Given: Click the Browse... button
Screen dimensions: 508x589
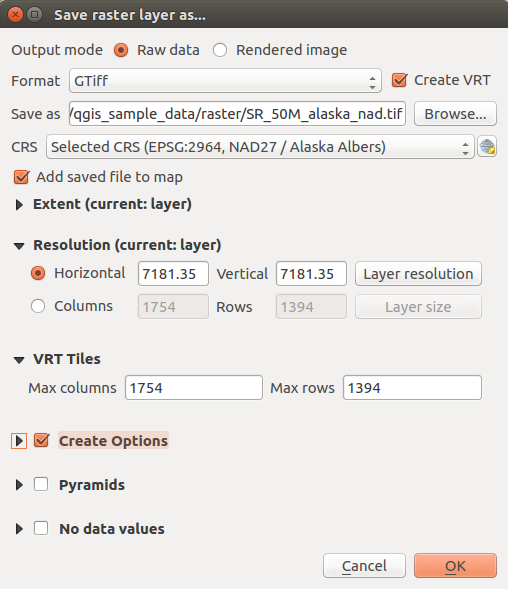Looking at the screenshot, I should tap(455, 113).
